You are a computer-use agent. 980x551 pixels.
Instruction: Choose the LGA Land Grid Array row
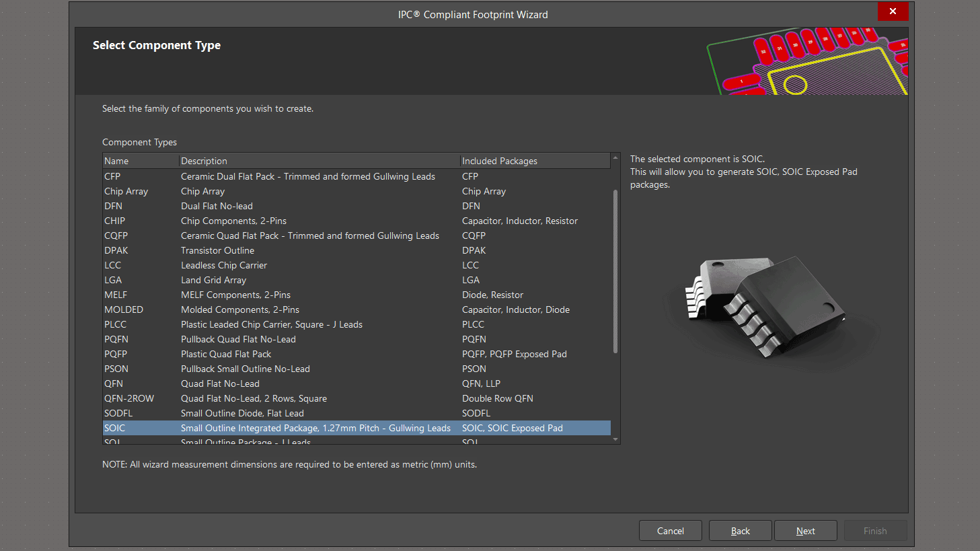[x=113, y=280]
